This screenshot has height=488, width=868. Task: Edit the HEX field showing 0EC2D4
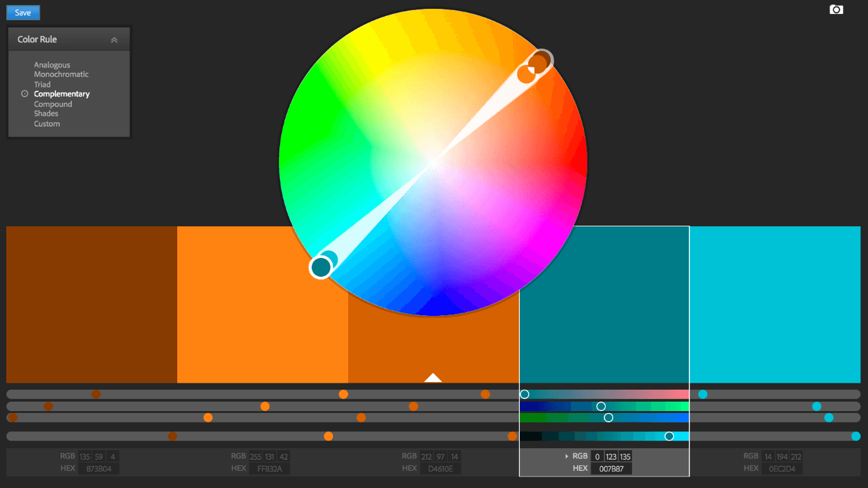tap(782, 468)
